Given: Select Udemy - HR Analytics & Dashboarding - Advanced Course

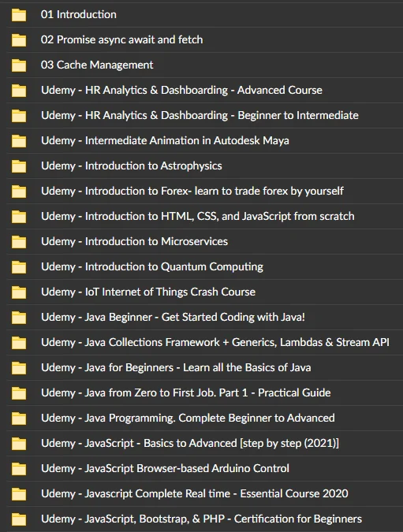Looking at the screenshot, I should [x=181, y=90].
